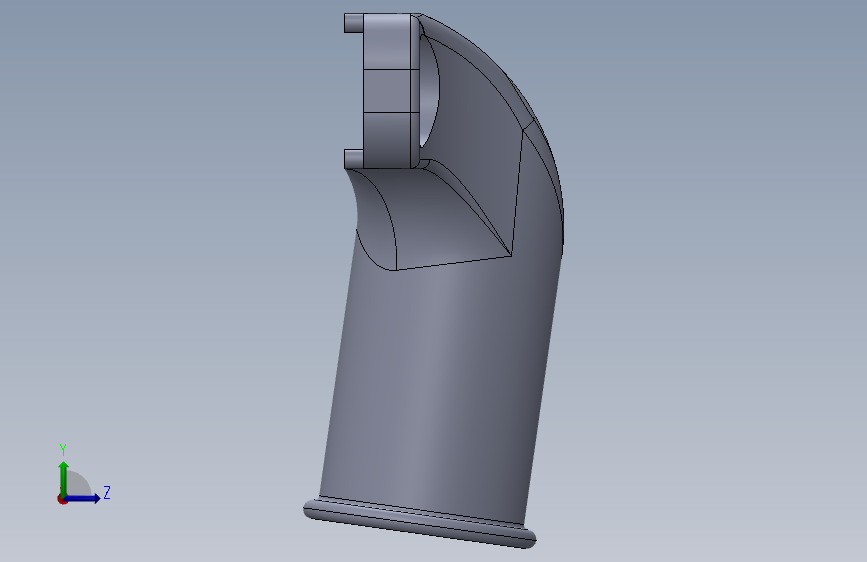Viewport: 867px width, 562px height.
Task: Click the blue Z axis arrow of the triad
Action: (x=83, y=498)
